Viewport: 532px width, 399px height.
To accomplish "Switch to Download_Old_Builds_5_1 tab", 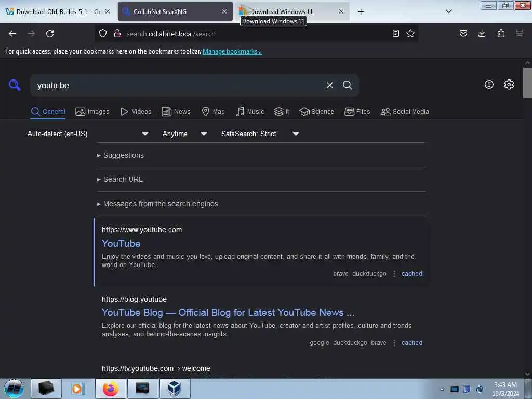I will 58,11.
